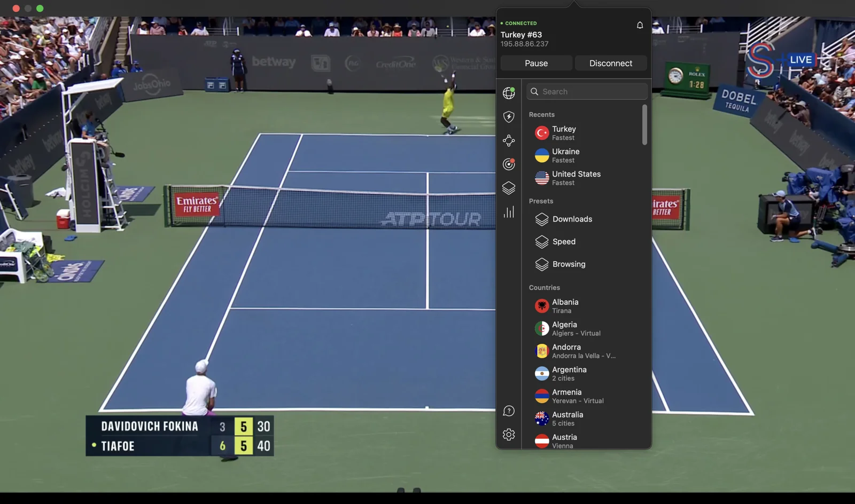Viewport: 855px width, 504px height.
Task: Click the Search countries field
Action: point(587,91)
